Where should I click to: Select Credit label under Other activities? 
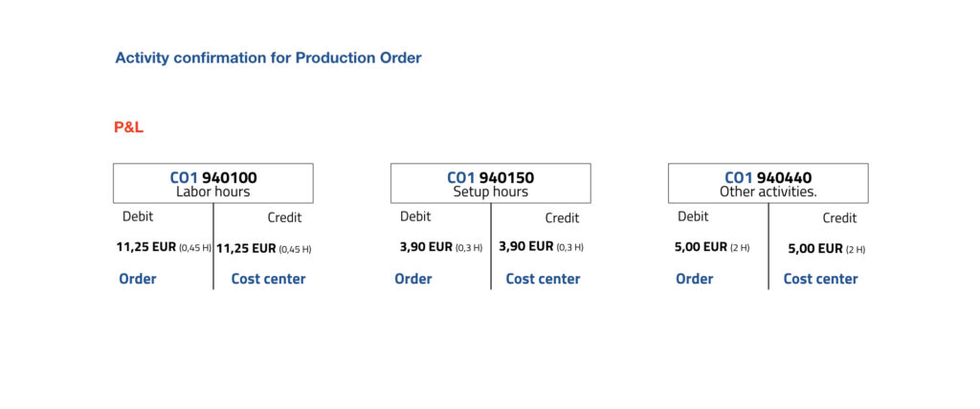click(x=839, y=217)
